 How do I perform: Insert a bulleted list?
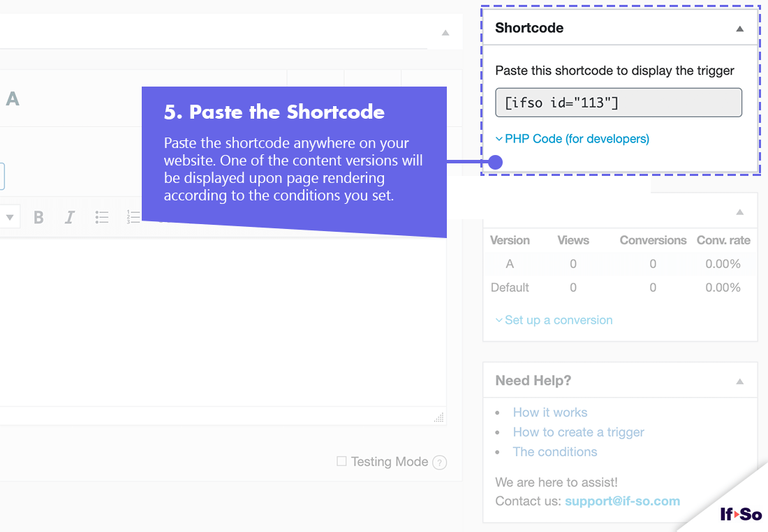coord(102,217)
